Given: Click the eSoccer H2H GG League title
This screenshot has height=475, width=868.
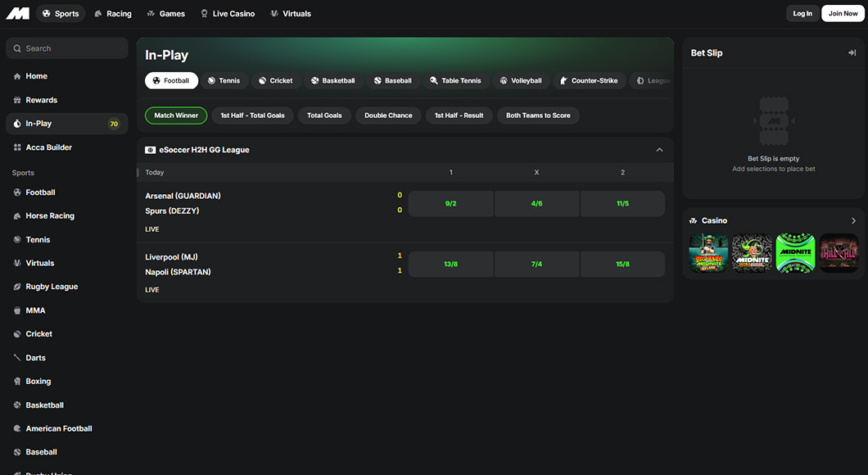Looking at the screenshot, I should pyautogui.click(x=204, y=150).
